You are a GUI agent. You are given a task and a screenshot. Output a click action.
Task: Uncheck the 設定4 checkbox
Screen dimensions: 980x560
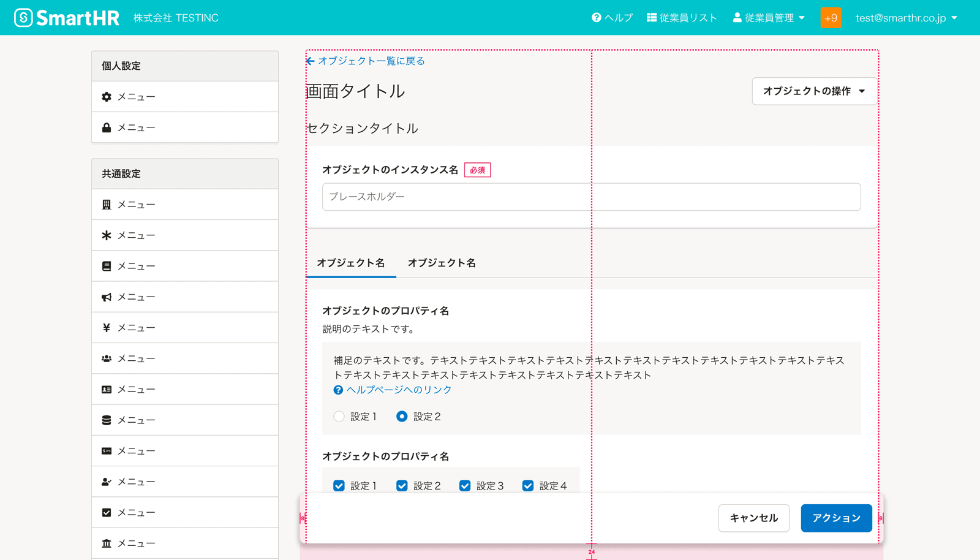[x=528, y=485]
